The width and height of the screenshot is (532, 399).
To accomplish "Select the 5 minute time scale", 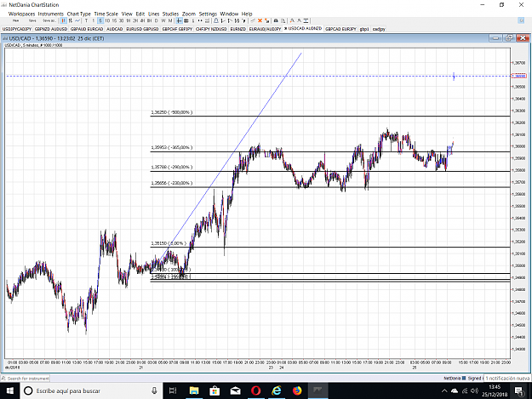I will click(100, 20).
